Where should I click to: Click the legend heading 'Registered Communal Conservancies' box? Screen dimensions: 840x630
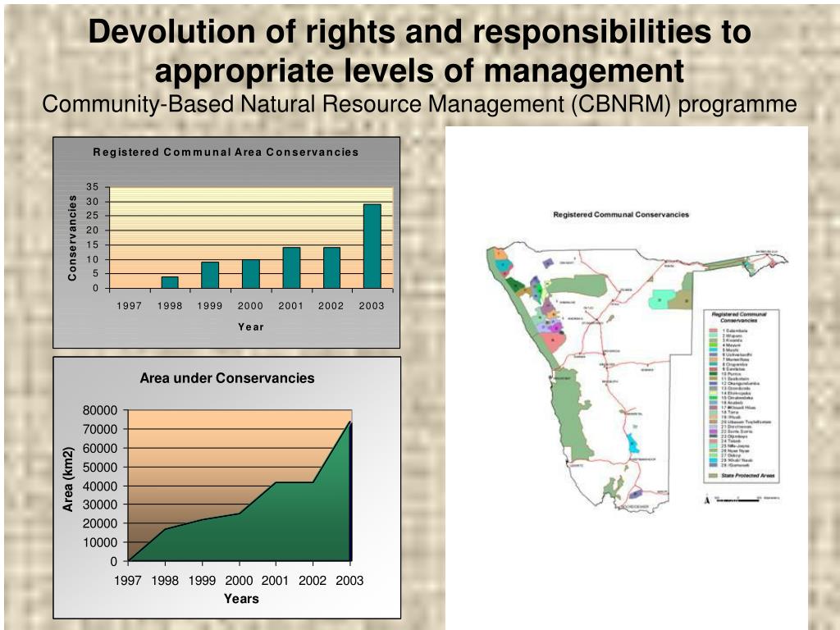(x=739, y=317)
